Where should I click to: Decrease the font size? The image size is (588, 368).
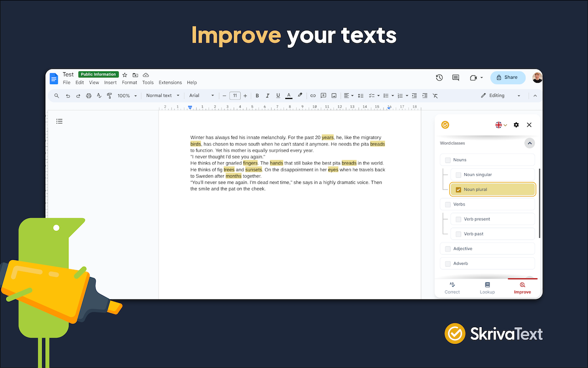[225, 96]
